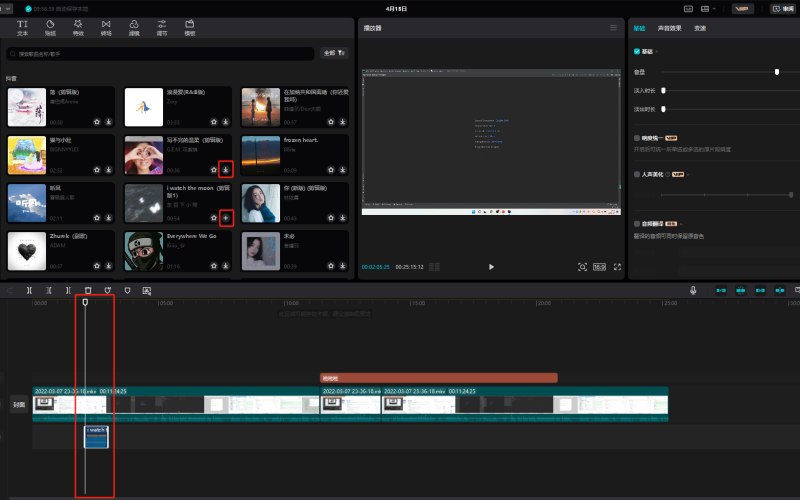Activate the focus scan icon in the player
800x500 pixels.
coord(582,267)
